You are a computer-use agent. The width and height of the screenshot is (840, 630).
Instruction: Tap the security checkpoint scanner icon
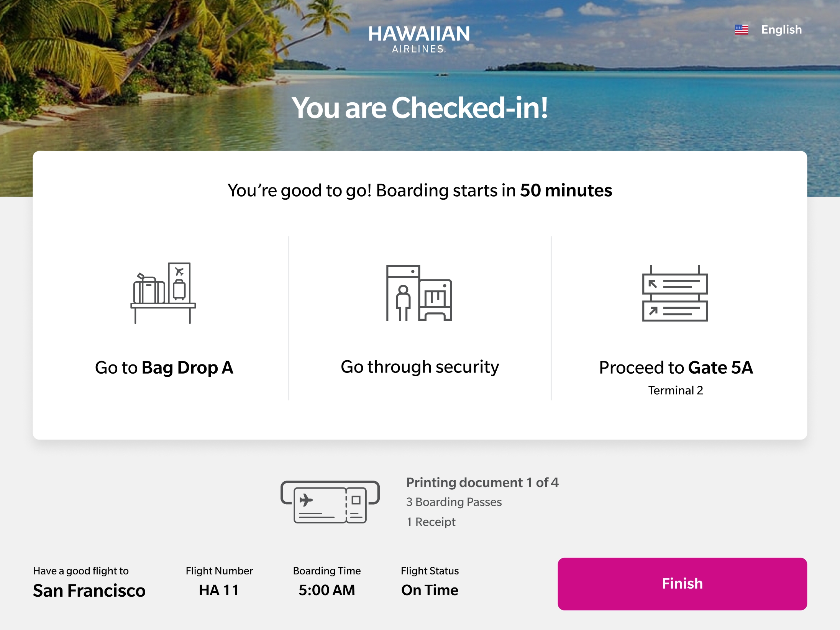419,293
